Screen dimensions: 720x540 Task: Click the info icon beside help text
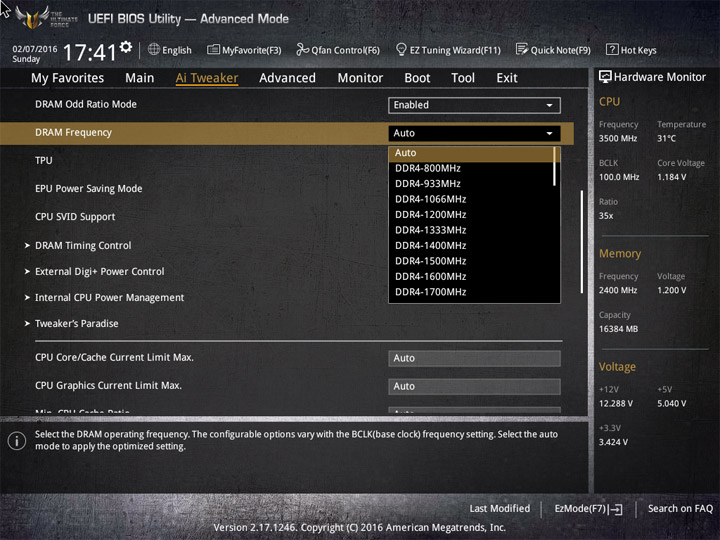pos(17,441)
